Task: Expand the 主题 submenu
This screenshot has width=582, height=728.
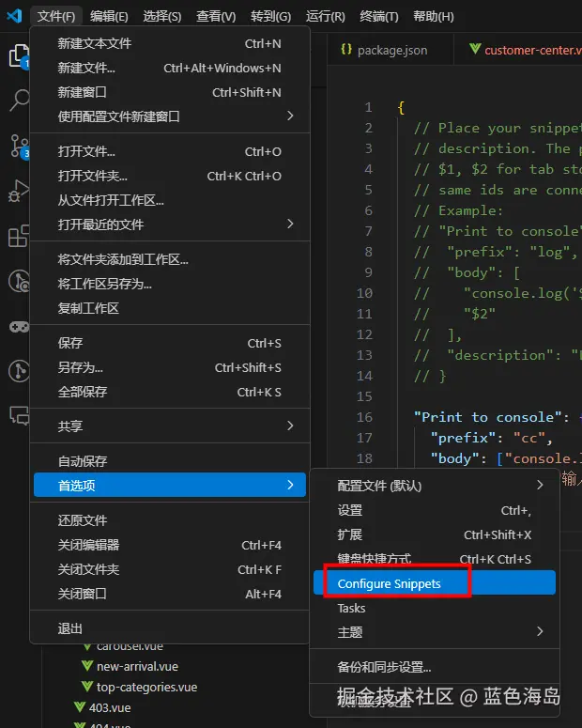Action: tap(435, 632)
